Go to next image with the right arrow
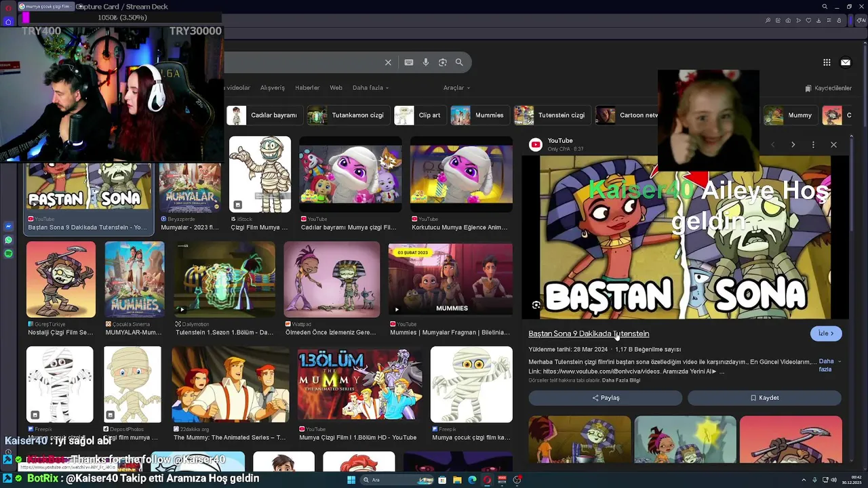 793,144
